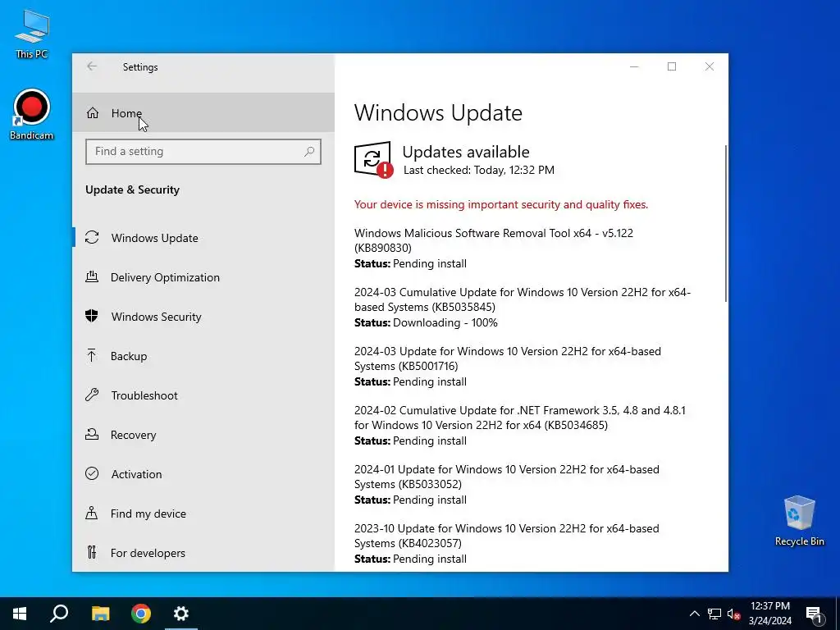The width and height of the screenshot is (840, 630).
Task: Launch Google Chrome from taskbar
Action: coord(141,614)
